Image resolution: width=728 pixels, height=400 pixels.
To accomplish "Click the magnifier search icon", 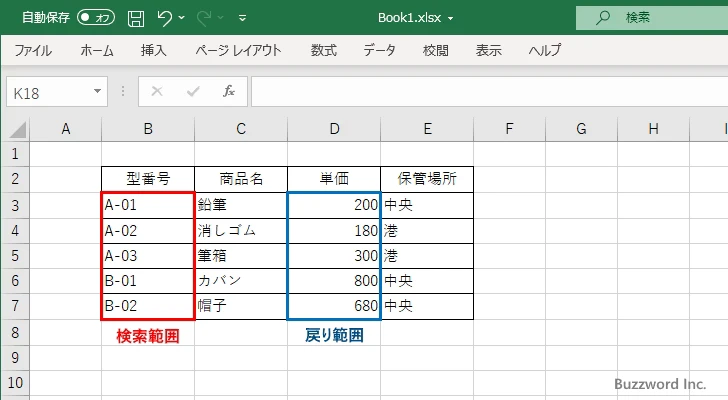I will tap(603, 18).
